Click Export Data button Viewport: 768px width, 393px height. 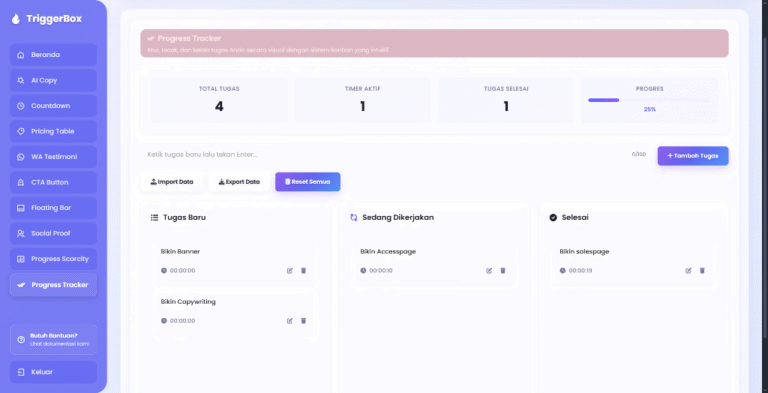coord(239,182)
